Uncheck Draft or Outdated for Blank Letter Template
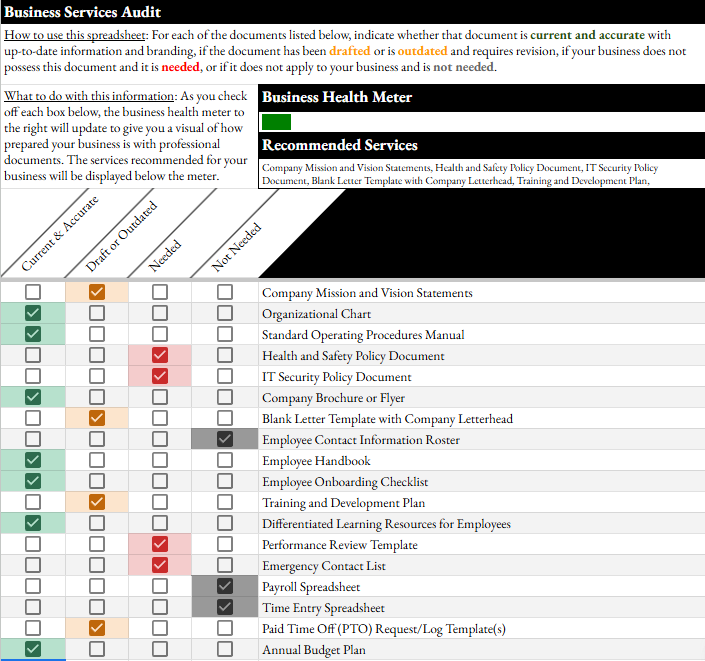The width and height of the screenshot is (705, 661). pos(97,418)
